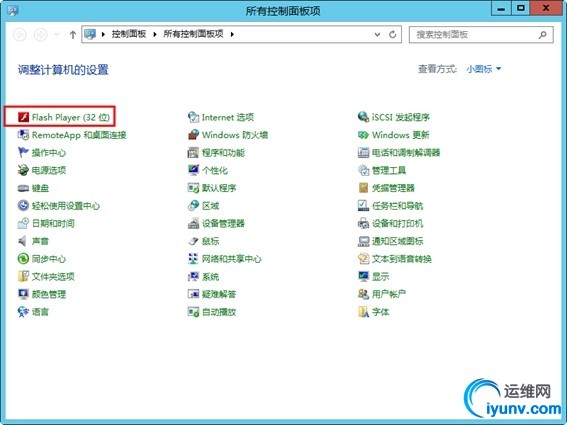
Task: Open the 小图标 view mode dropdown
Action: pyautogui.click(x=483, y=69)
